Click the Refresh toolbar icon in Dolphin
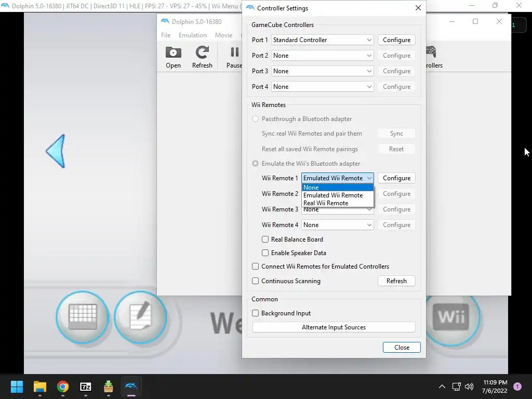 pyautogui.click(x=202, y=57)
